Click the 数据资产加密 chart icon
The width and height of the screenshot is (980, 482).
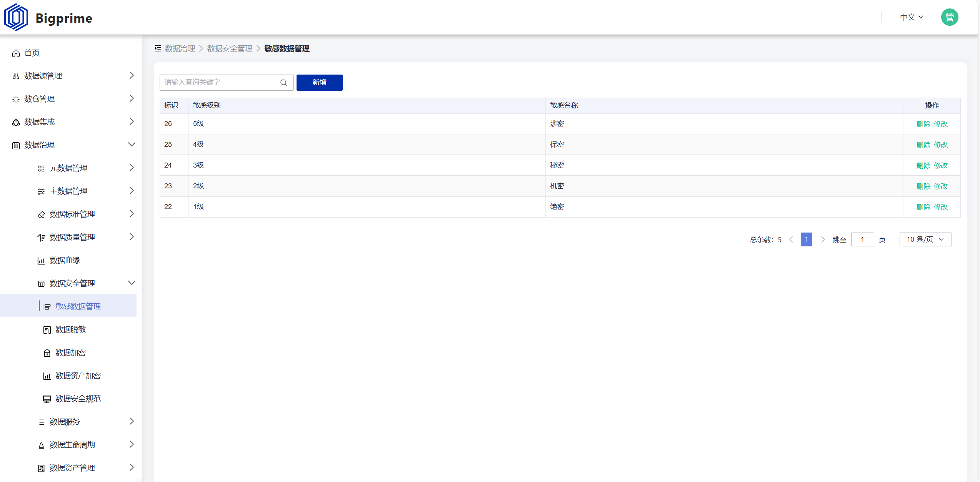click(x=47, y=376)
